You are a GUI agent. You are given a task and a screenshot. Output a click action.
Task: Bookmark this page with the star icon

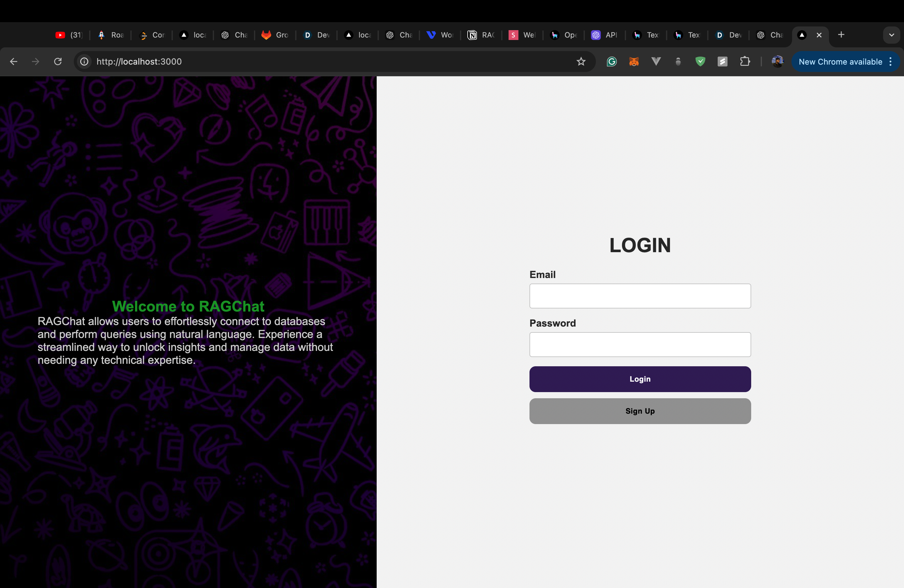(x=581, y=62)
